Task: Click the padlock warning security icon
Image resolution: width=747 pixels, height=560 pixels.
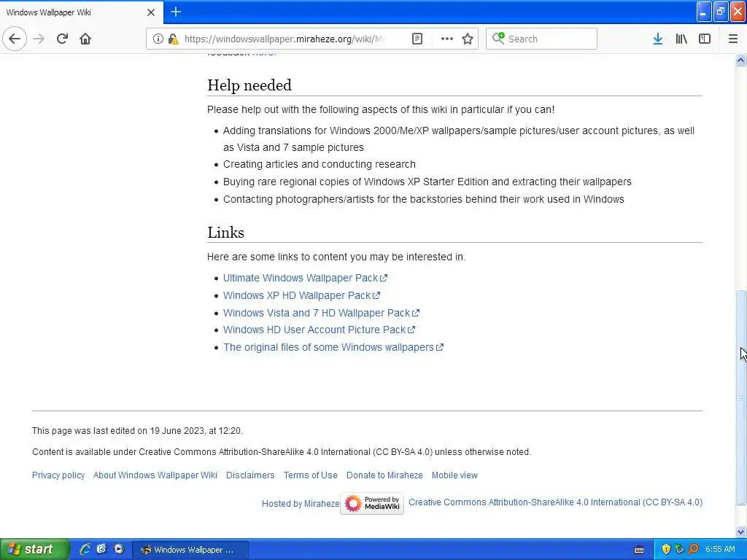Action: [x=173, y=39]
